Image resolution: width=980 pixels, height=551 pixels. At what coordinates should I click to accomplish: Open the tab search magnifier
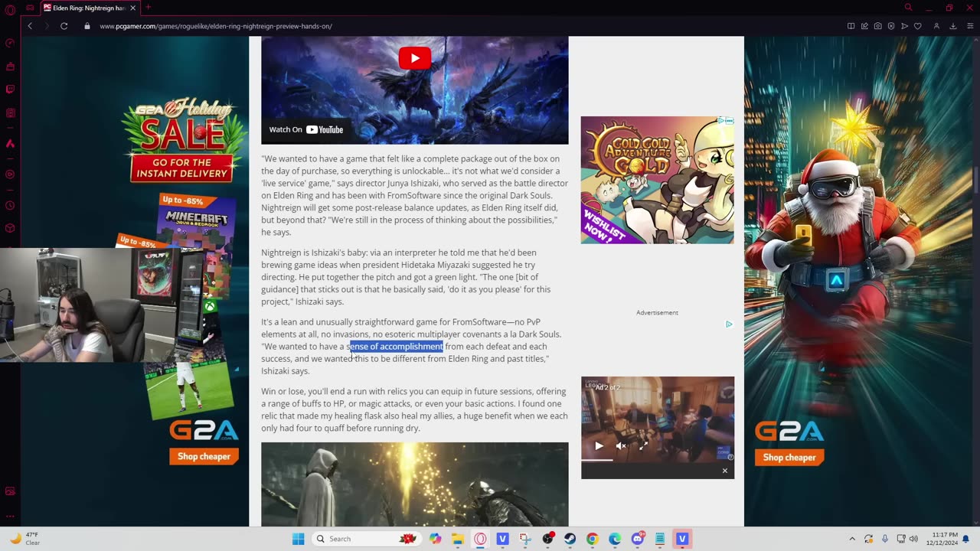tap(908, 8)
